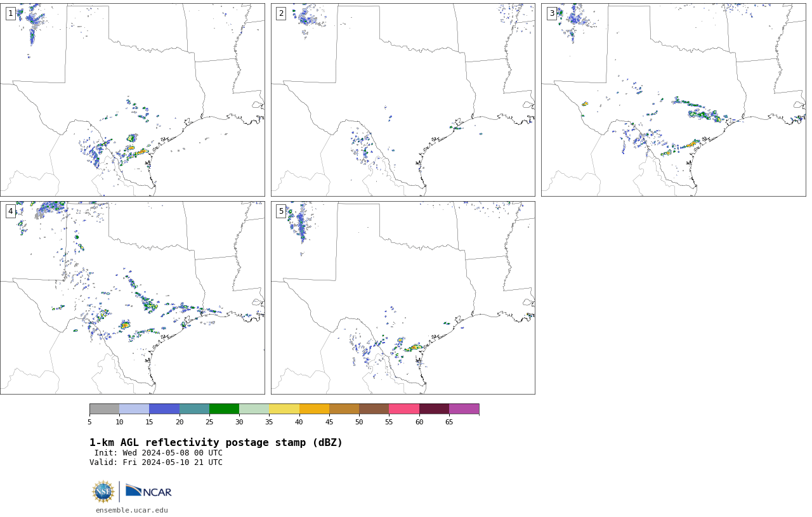Open ensemble member 3 reflectivity map
Viewport: 812px width, 517px height.
[674, 100]
